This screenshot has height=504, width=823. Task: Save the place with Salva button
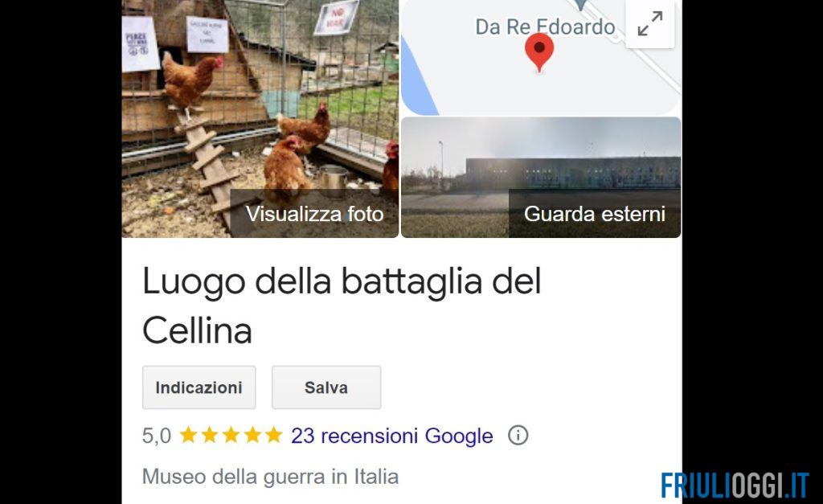coord(326,387)
